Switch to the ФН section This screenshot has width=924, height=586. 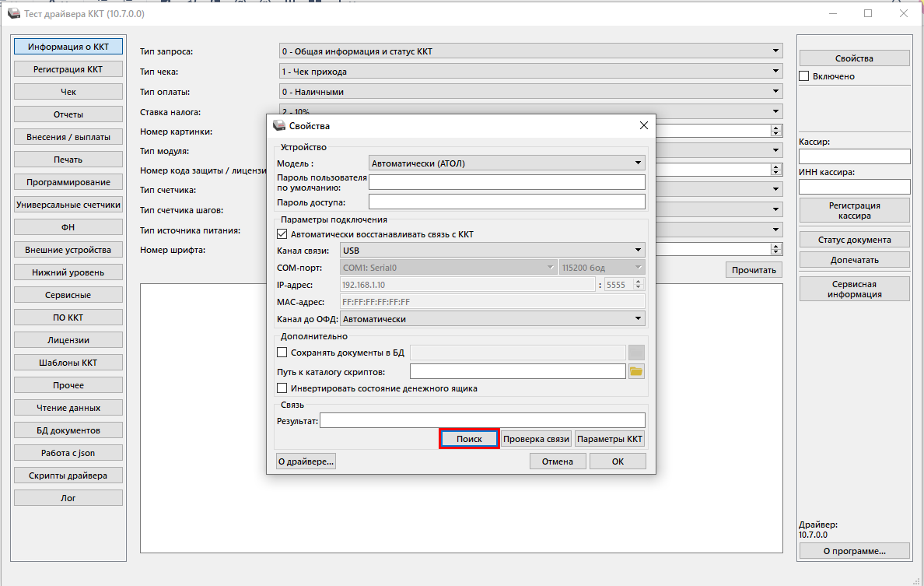68,227
